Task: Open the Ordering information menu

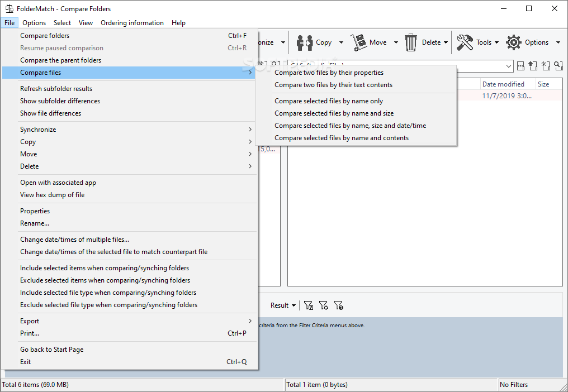Action: coord(132,23)
